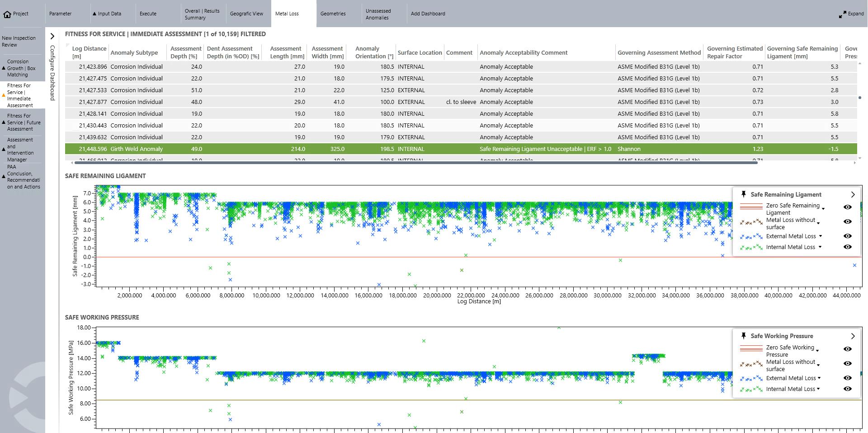Open the Unassessed Anomalies tab
Image resolution: width=868 pixels, height=433 pixels.
coord(378,14)
